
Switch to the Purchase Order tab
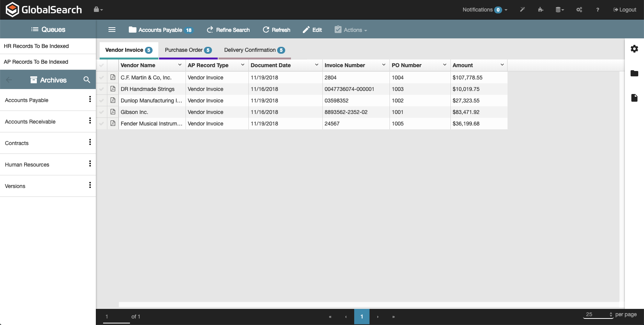coord(188,50)
